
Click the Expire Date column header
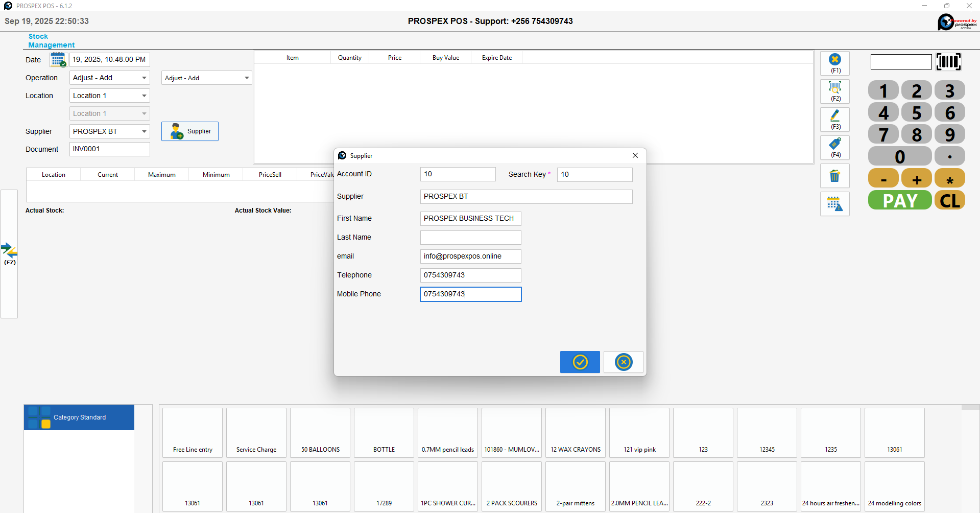tap(497, 58)
